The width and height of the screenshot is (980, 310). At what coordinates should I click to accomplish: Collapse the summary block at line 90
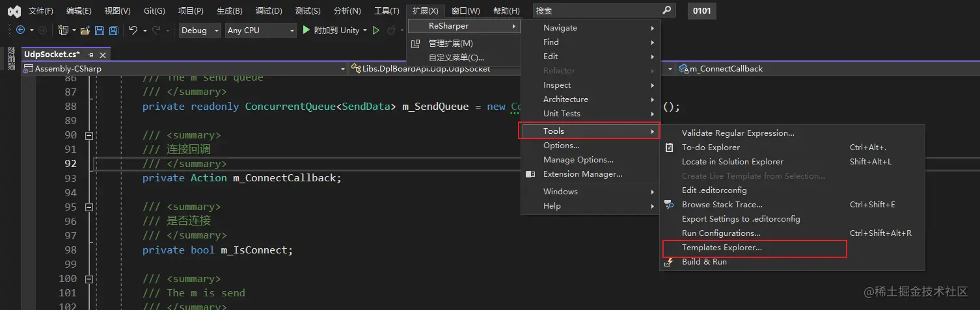point(89,135)
